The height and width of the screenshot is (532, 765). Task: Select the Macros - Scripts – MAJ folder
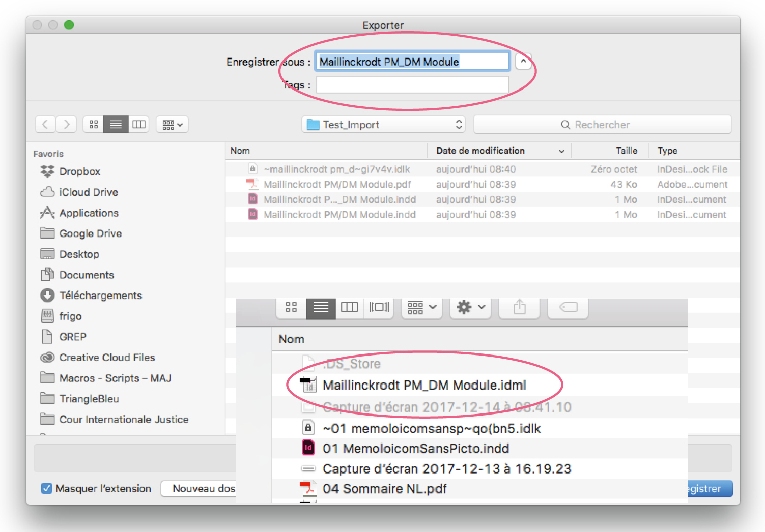coord(106,378)
